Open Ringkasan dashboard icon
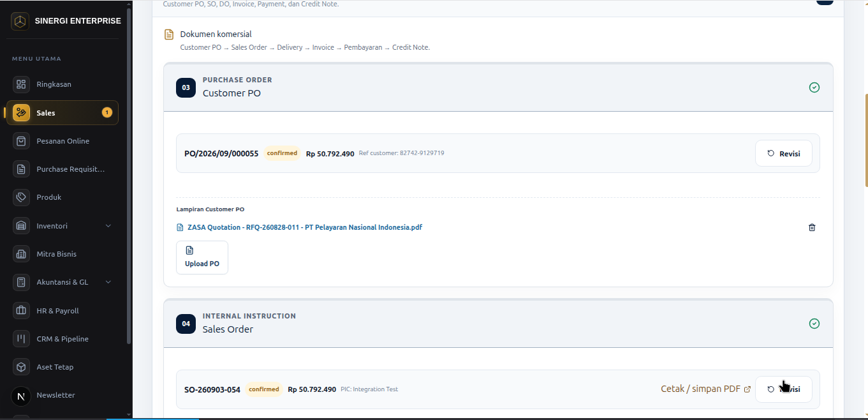The height and width of the screenshot is (420, 868). pos(21,84)
